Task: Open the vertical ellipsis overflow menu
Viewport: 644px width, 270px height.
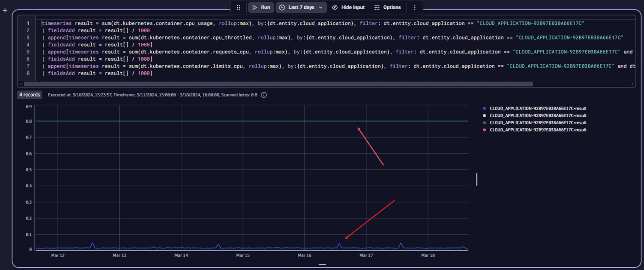Action: pyautogui.click(x=414, y=7)
